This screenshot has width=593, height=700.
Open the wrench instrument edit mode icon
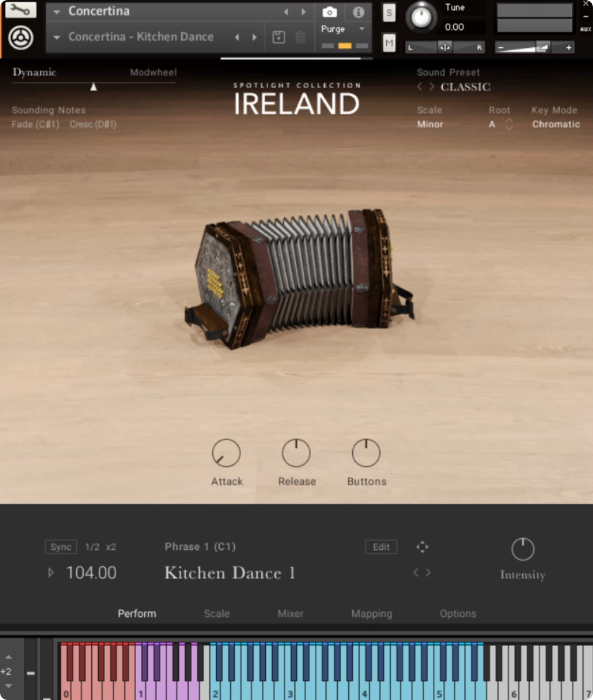pos(20,10)
